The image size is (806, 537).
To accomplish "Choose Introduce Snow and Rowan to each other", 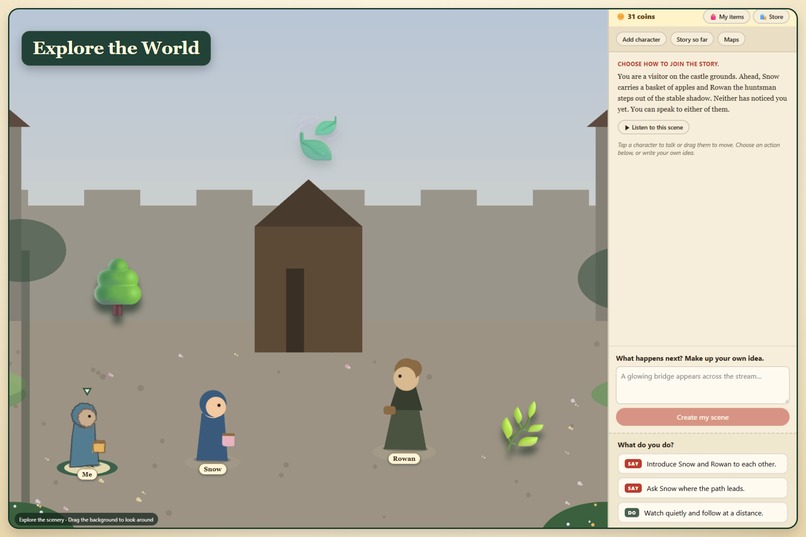I will (702, 464).
